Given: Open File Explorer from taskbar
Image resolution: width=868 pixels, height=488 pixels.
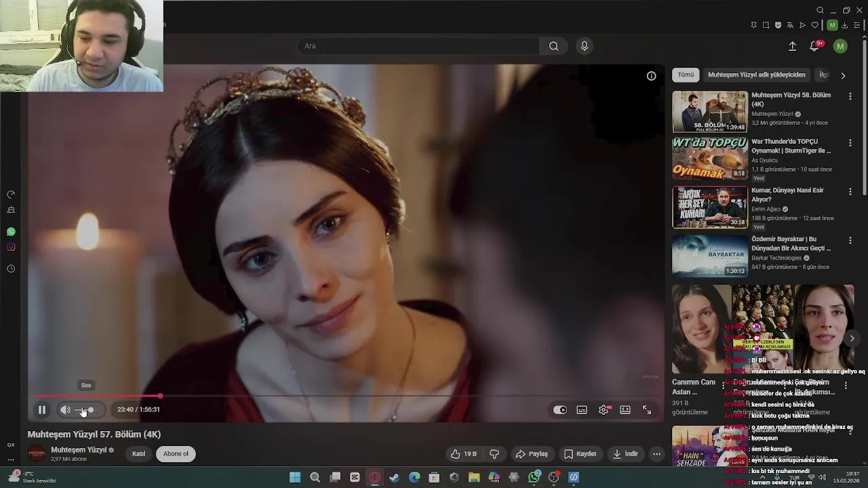Looking at the screenshot, I should 474,477.
